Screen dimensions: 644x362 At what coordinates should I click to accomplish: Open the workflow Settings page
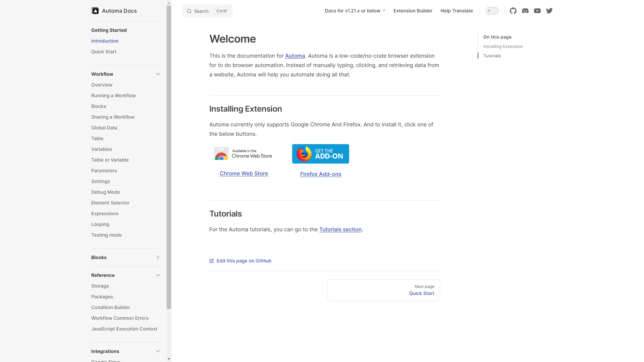click(x=100, y=181)
